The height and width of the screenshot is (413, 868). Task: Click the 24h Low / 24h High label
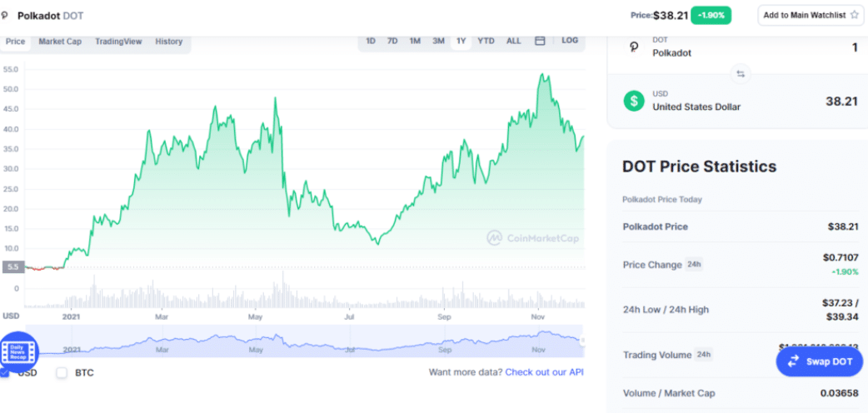pos(666,310)
